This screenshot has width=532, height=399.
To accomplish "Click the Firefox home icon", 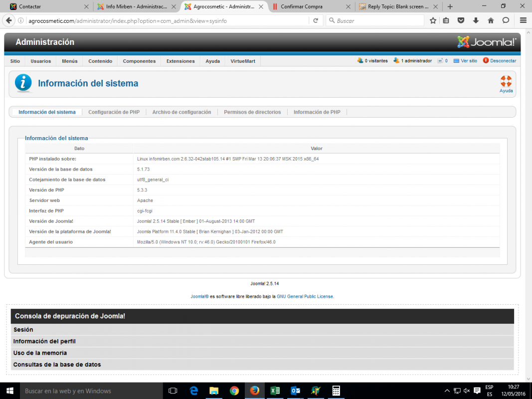I will 491,20.
